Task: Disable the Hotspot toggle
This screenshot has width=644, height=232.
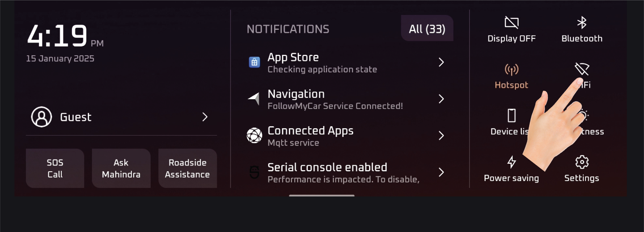Action: [511, 76]
